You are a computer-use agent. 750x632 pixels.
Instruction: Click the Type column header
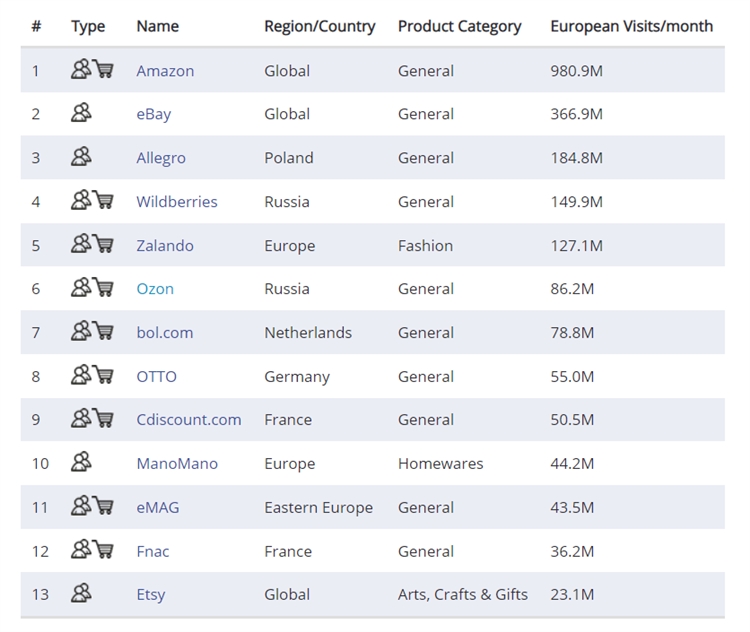[88, 26]
